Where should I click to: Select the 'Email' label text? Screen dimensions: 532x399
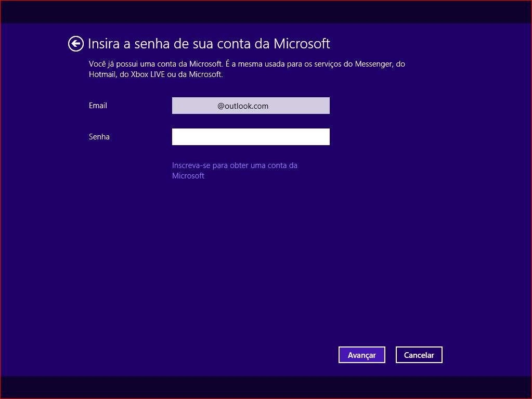(x=98, y=106)
